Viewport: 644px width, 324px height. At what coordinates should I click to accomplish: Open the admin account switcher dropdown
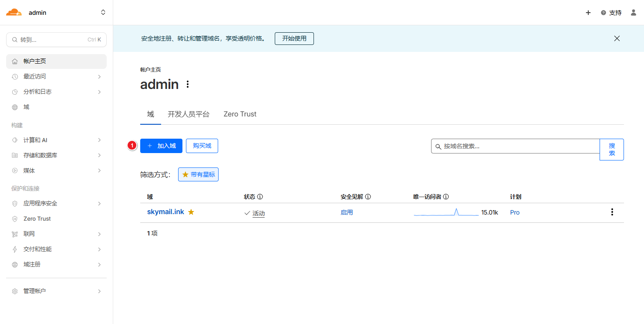pyautogui.click(x=103, y=13)
